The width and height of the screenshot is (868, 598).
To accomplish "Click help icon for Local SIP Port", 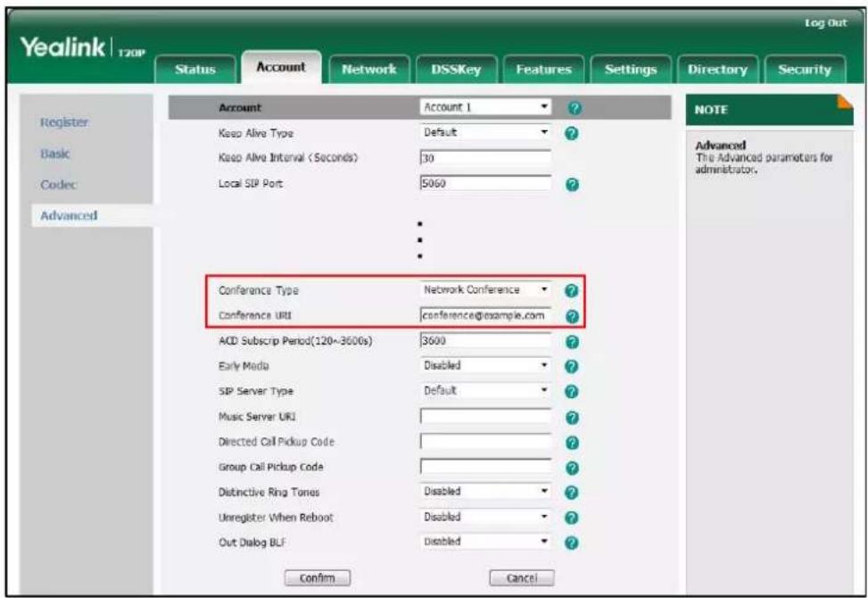I will pos(572,185).
